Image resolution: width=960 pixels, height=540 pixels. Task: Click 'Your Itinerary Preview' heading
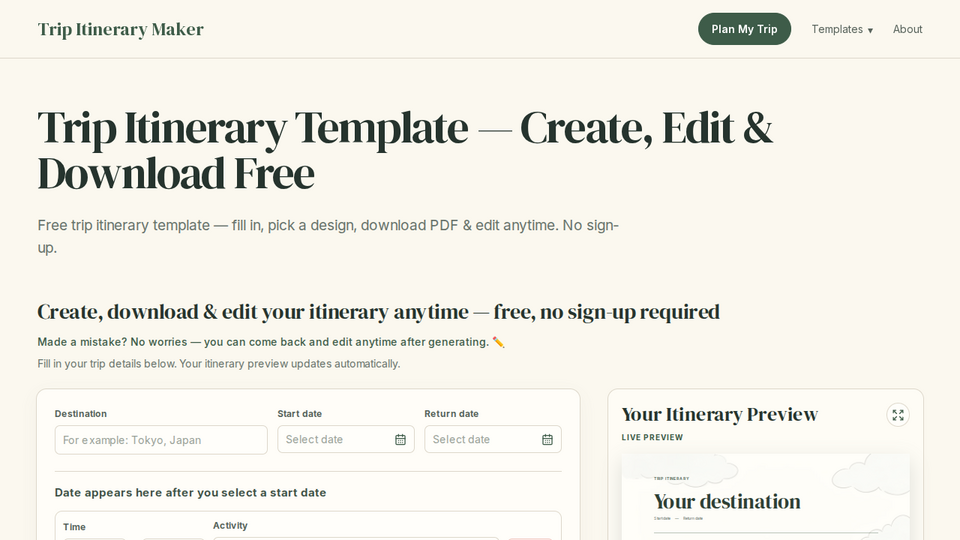pyautogui.click(x=719, y=414)
